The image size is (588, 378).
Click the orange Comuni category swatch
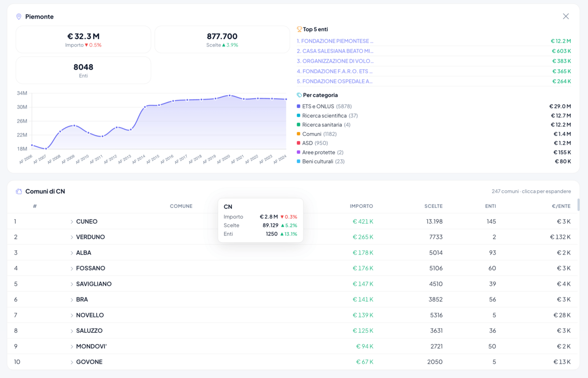click(x=298, y=134)
